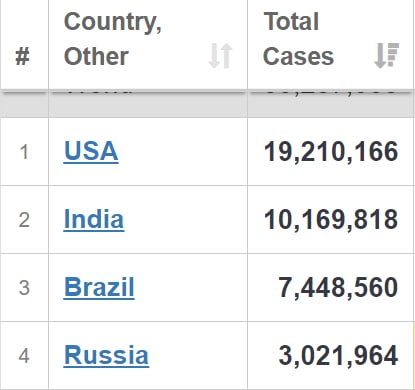Viewport: 415px width, 390px height.
Task: Select Brazil total cases value 7,448,560
Action: pos(338,288)
